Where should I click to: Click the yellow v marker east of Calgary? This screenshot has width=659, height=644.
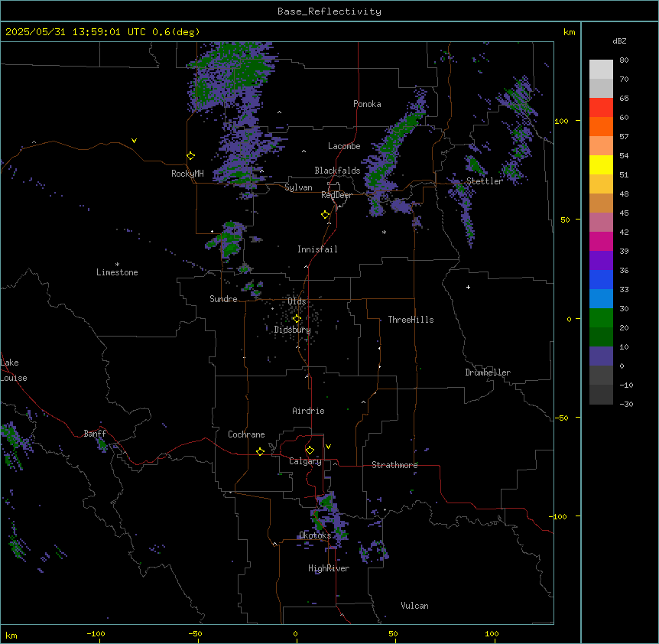coord(328,447)
